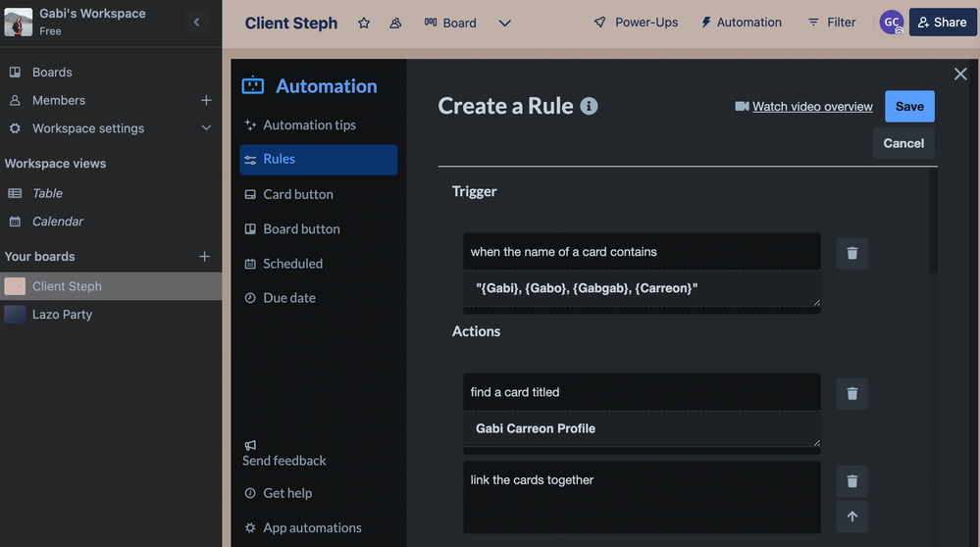Remove the 'link the cards together' action

click(851, 480)
